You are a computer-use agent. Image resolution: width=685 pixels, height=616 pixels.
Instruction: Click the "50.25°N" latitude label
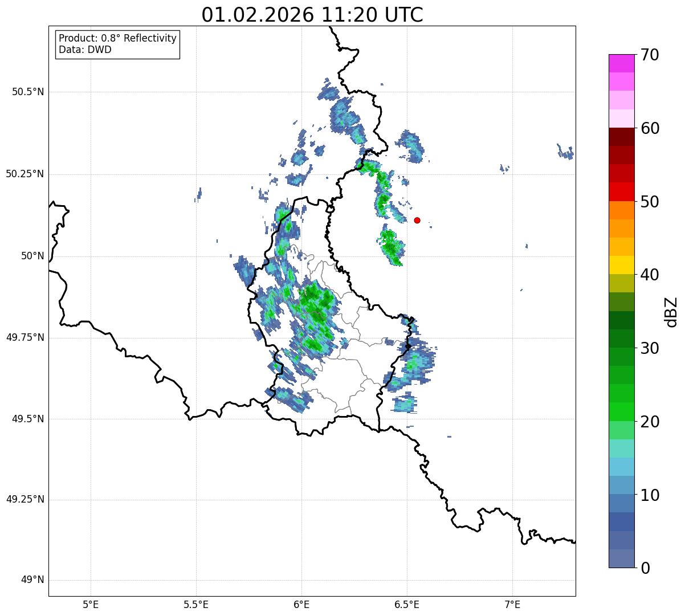(25, 174)
